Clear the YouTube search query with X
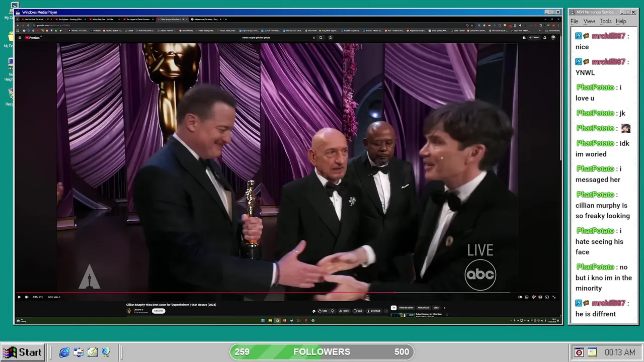This screenshot has width=644, height=362. tap(314, 38)
